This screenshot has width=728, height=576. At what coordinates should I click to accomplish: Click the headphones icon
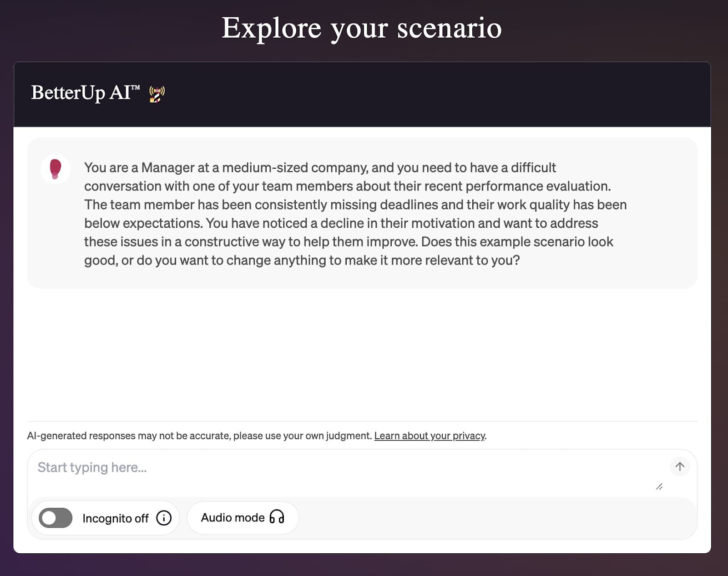click(277, 517)
